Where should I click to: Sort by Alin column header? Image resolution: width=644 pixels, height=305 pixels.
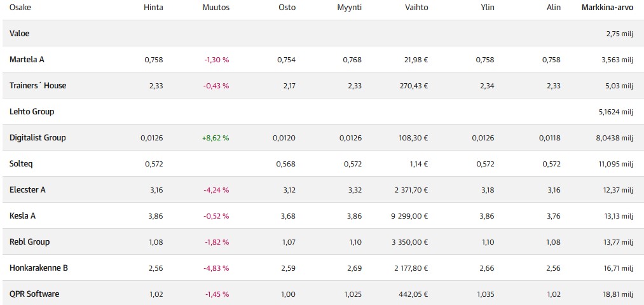click(553, 8)
